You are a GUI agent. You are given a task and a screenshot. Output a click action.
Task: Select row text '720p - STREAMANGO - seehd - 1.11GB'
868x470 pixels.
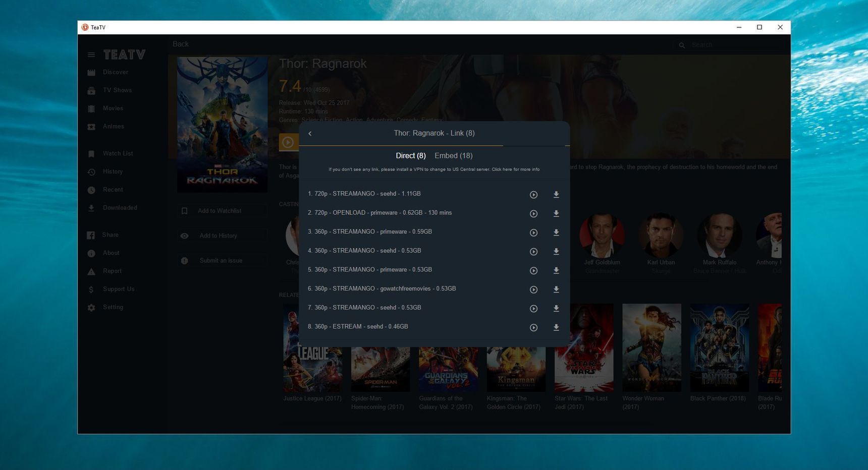(367, 194)
